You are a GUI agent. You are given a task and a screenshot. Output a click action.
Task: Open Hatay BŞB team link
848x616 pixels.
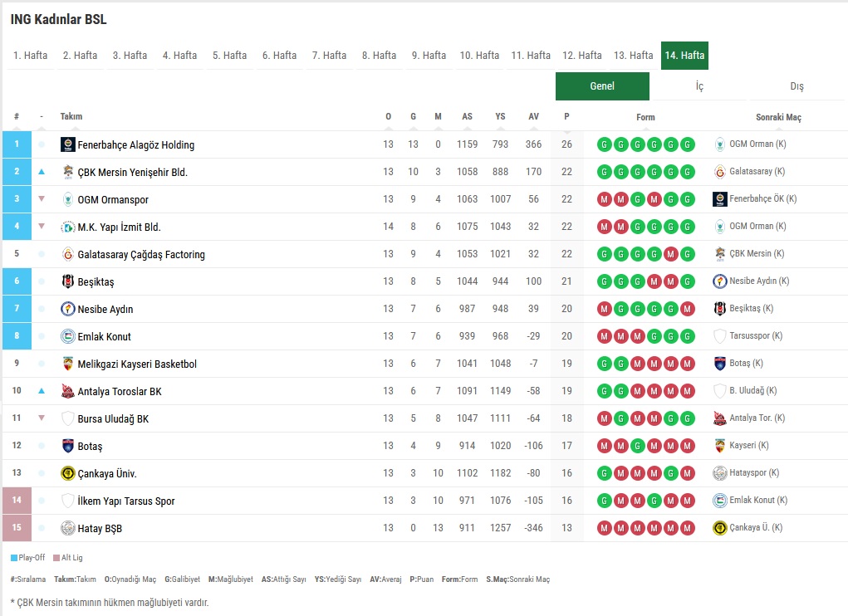100,529
